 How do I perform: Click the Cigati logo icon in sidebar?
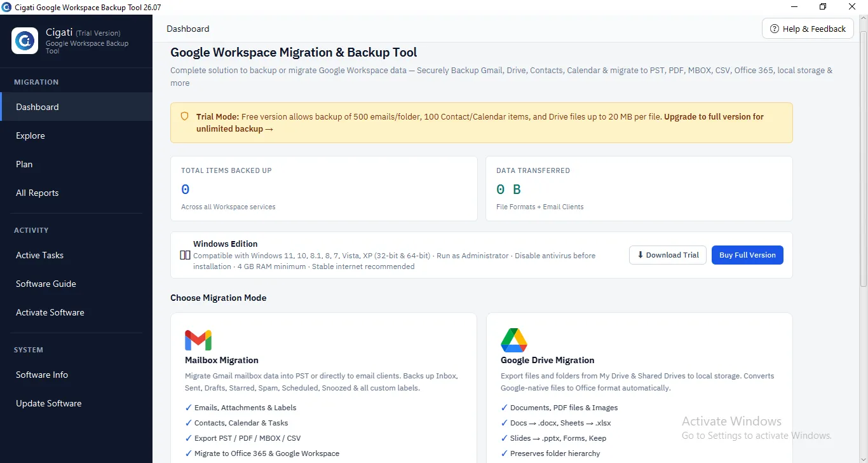point(25,41)
